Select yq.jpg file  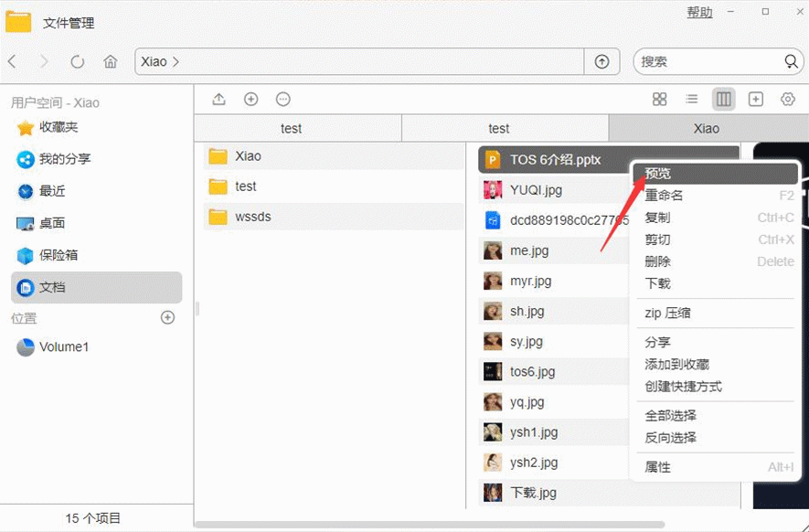pyautogui.click(x=555, y=402)
